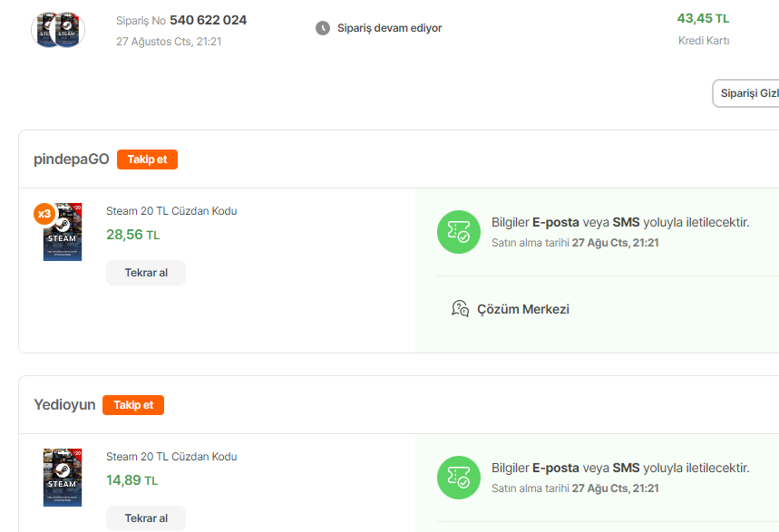This screenshot has width=779, height=532.
Task: Open Yedioyun Steam card product image
Action: click(63, 478)
